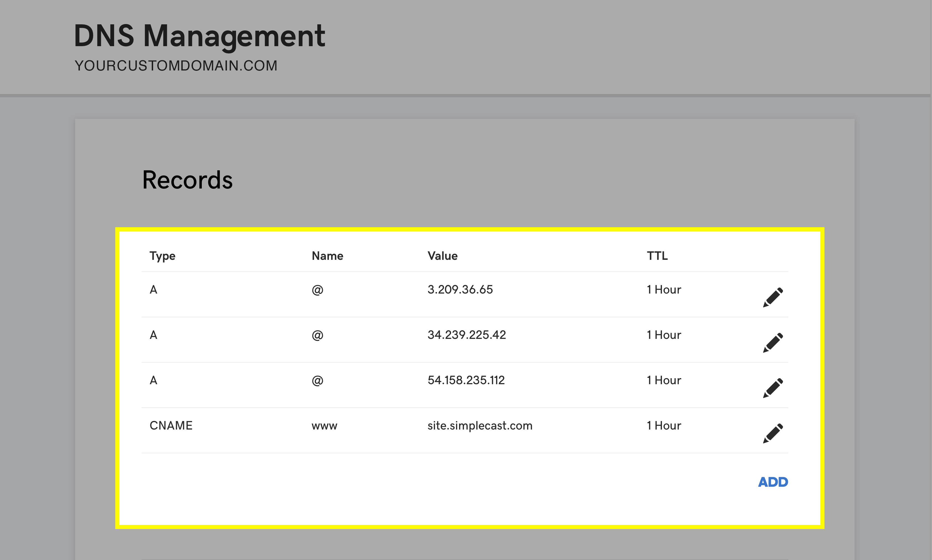Screen dimensions: 932x560
Task: Click the 1 Hour TTL of 54.158.235.112 row
Action: (x=664, y=380)
